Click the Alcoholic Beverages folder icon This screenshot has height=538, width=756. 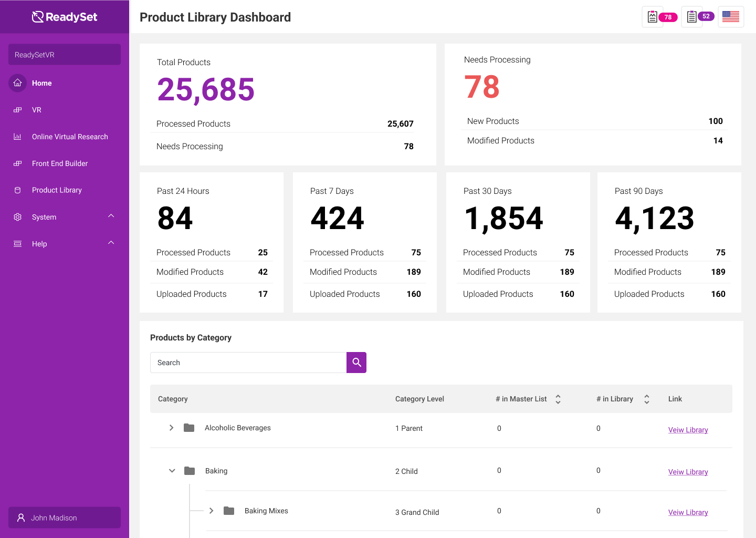189,428
